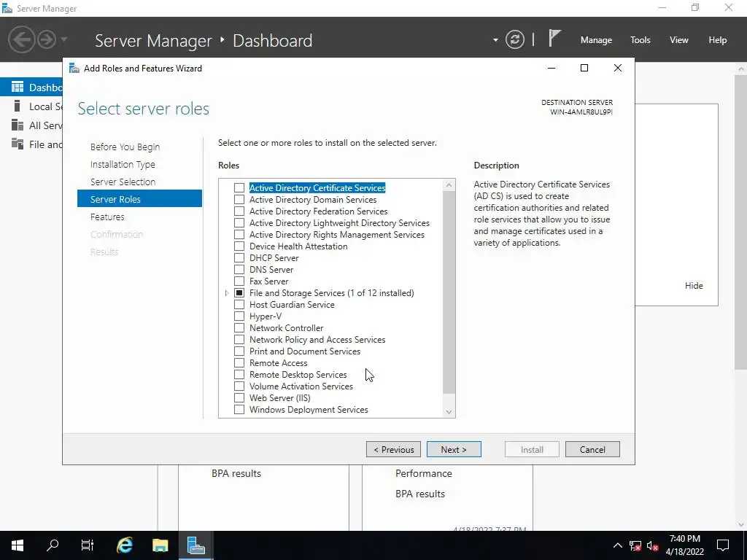Viewport: 747px width, 560px height.
Task: Check Device Health Attestation role
Action: (239, 246)
